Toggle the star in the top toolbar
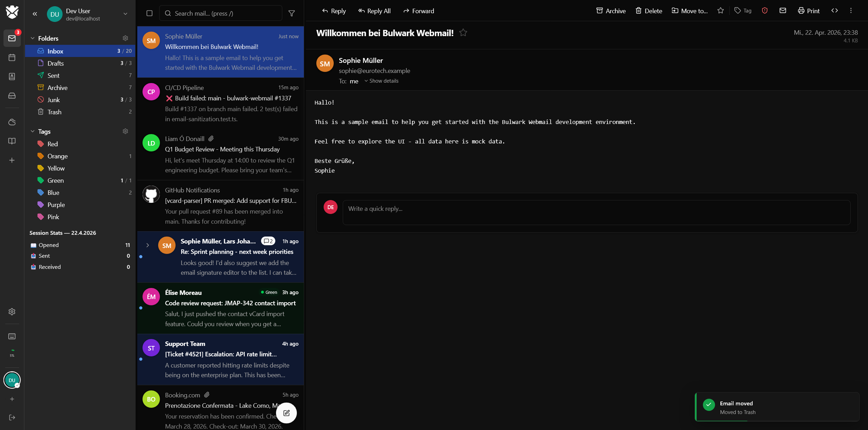868x430 pixels. pyautogui.click(x=721, y=11)
